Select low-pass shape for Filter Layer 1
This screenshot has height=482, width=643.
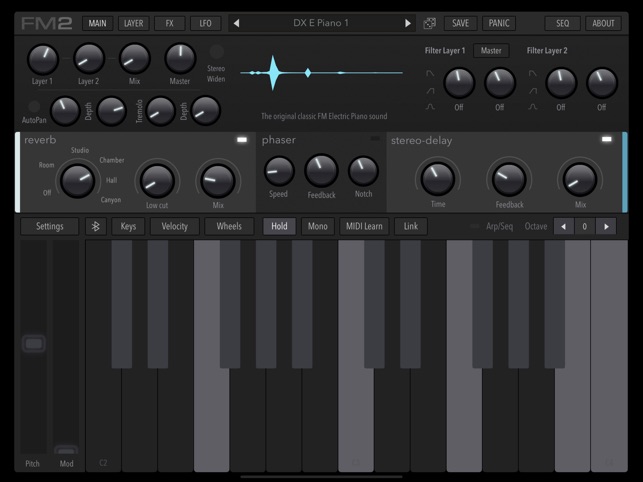429,73
